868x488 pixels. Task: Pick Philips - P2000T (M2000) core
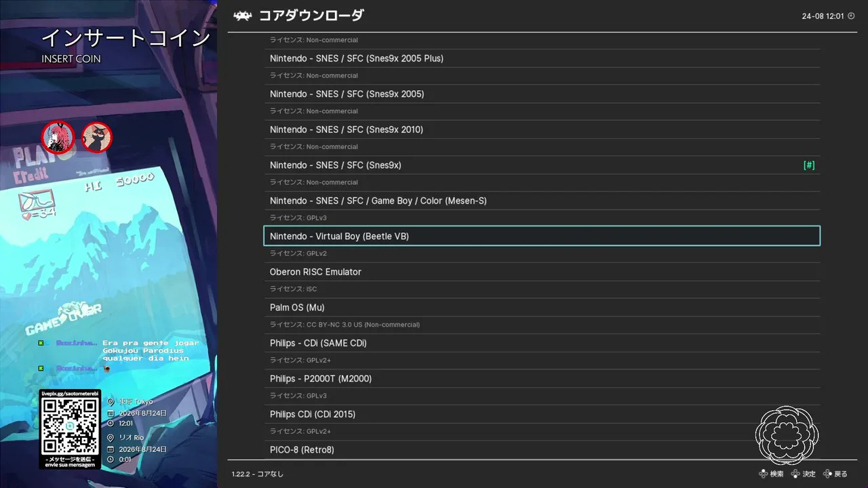tap(542, 379)
